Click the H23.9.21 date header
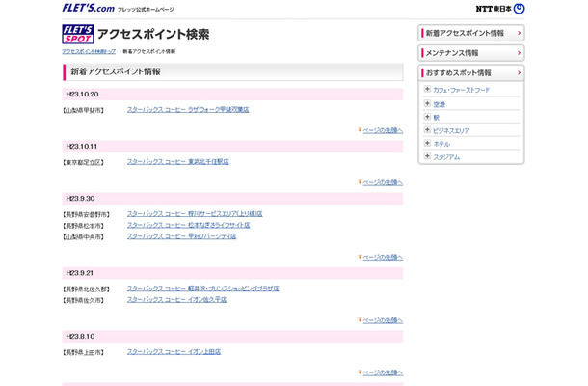 [232, 273]
